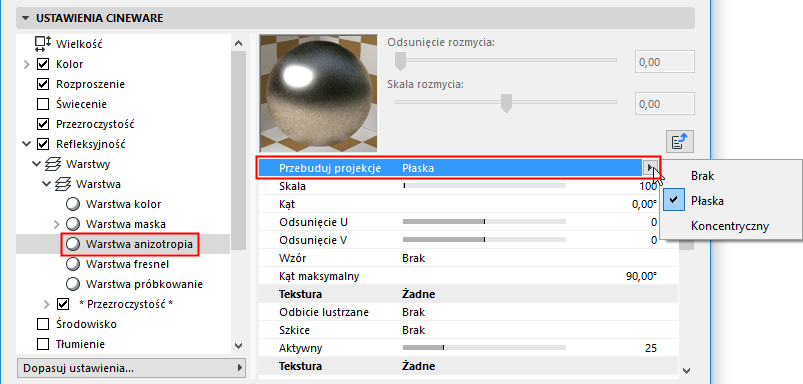803x384 pixels.
Task: Select Warstwa kolor sphere icon
Action: pos(73,204)
